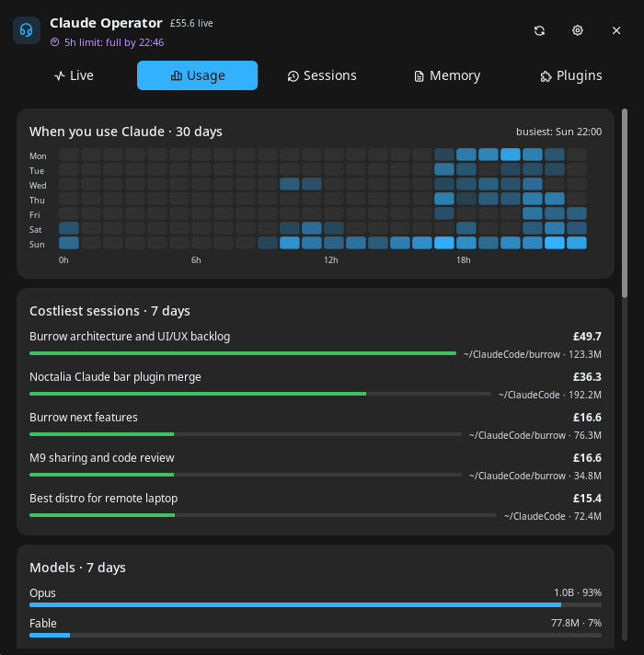Image resolution: width=644 pixels, height=655 pixels.
Task: Open the 'Burrow architecture and UI/UX backlog' session
Action: (x=130, y=337)
